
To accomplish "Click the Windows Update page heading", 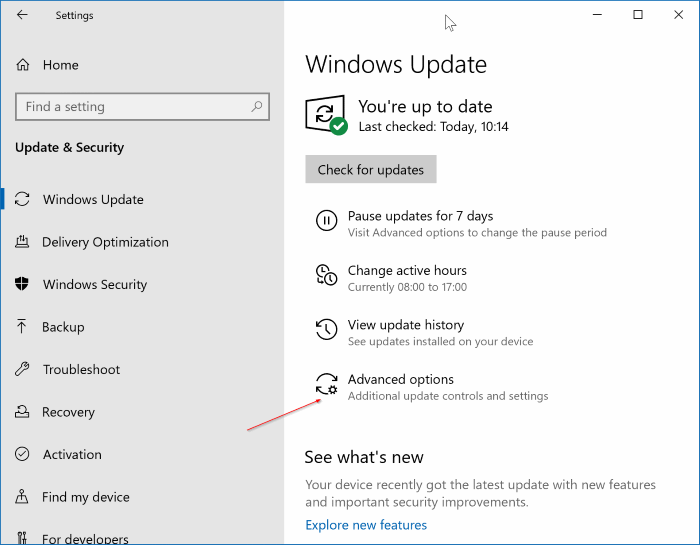I will tap(396, 65).
